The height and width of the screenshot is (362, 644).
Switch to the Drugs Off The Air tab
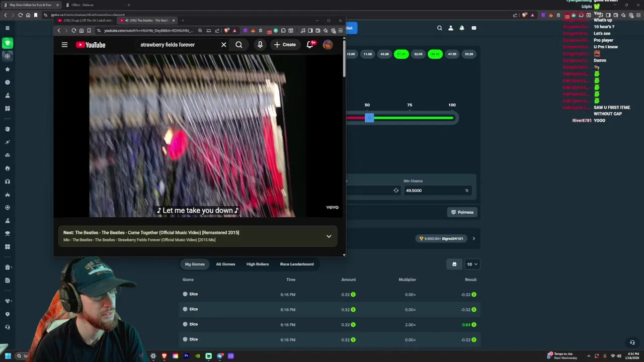click(86, 21)
